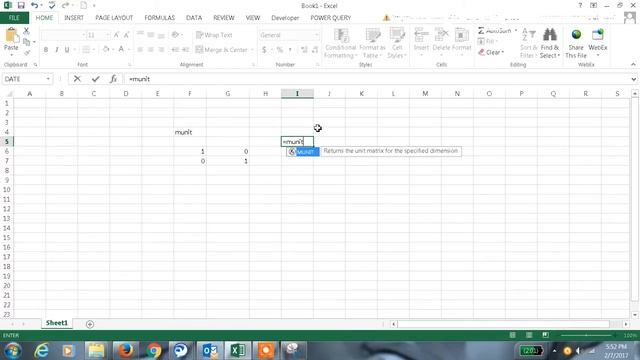Open the Insert Function fx dialog
The image size is (640, 360).
click(x=113, y=79)
